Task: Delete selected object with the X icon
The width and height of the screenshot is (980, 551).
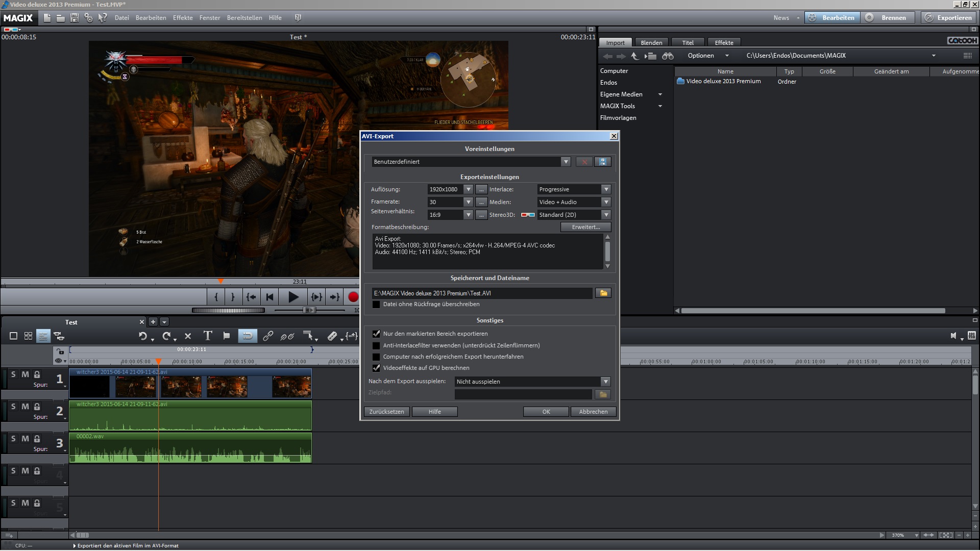Action: 188,336
